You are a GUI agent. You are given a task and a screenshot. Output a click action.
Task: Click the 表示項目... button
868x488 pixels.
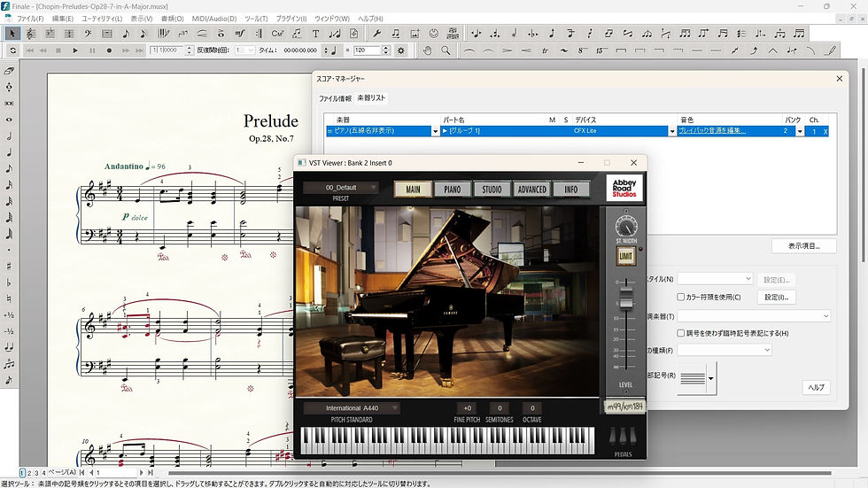(x=804, y=246)
